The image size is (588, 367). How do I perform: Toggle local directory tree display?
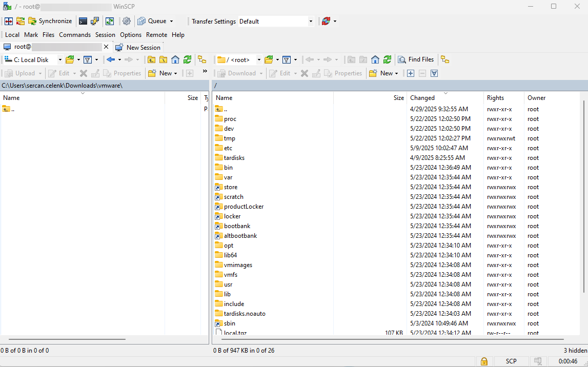pos(202,59)
